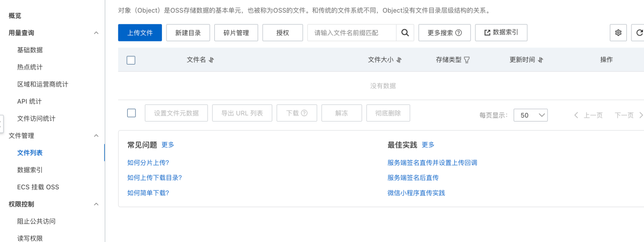
Task: Open 读写权限 in sidebar
Action: (x=30, y=238)
